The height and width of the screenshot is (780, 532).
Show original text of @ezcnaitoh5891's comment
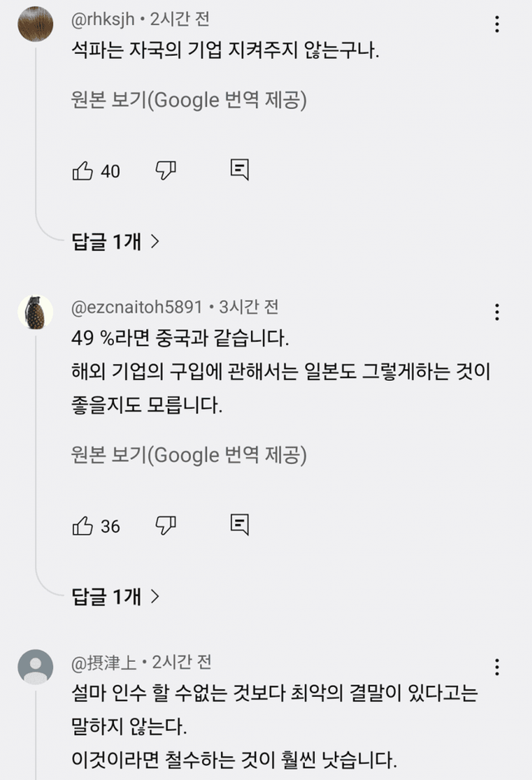190,455
